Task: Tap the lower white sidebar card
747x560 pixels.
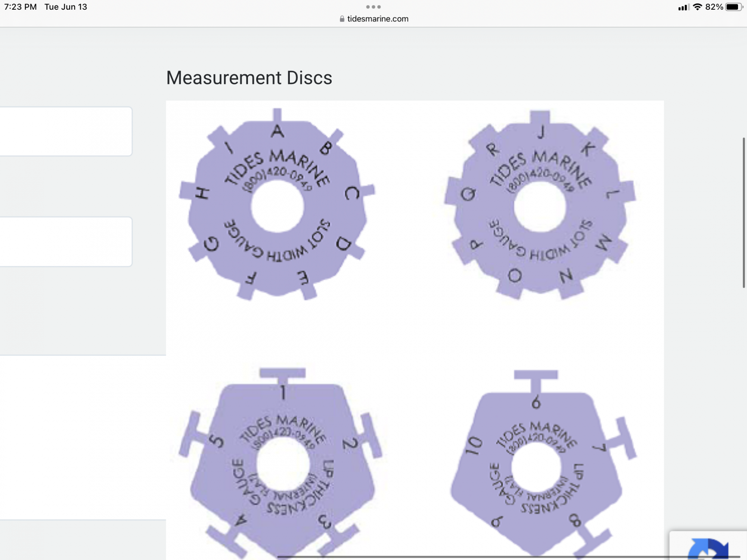Action: [66, 242]
